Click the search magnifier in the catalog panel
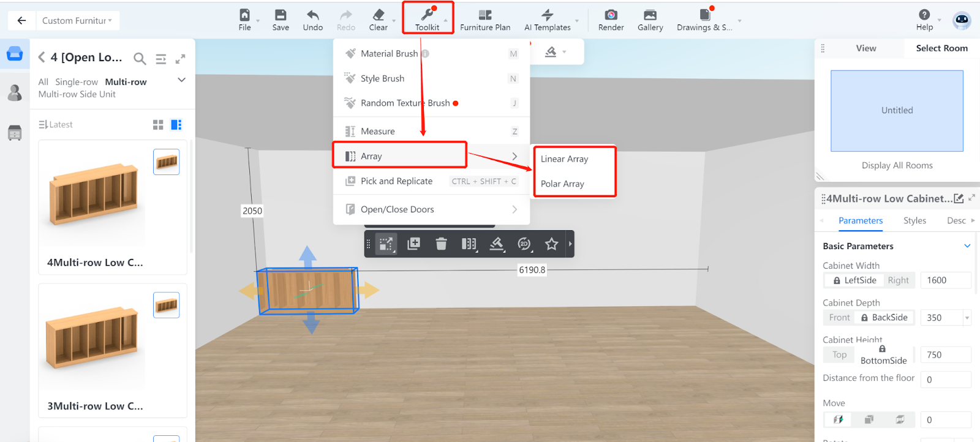980x442 pixels. [140, 59]
